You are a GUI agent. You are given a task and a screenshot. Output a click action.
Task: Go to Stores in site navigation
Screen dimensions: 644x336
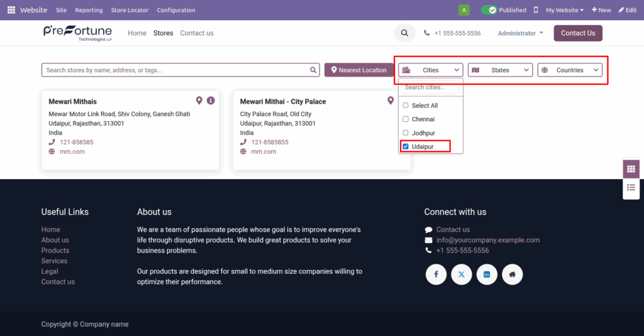click(163, 33)
